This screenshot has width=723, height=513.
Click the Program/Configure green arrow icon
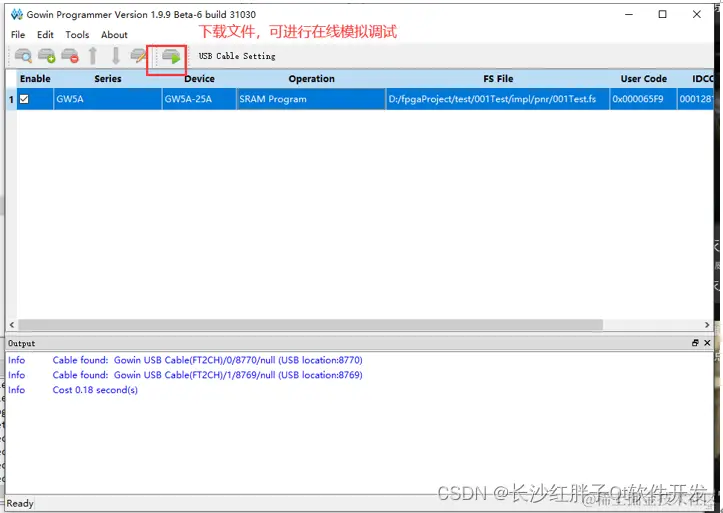coord(171,56)
